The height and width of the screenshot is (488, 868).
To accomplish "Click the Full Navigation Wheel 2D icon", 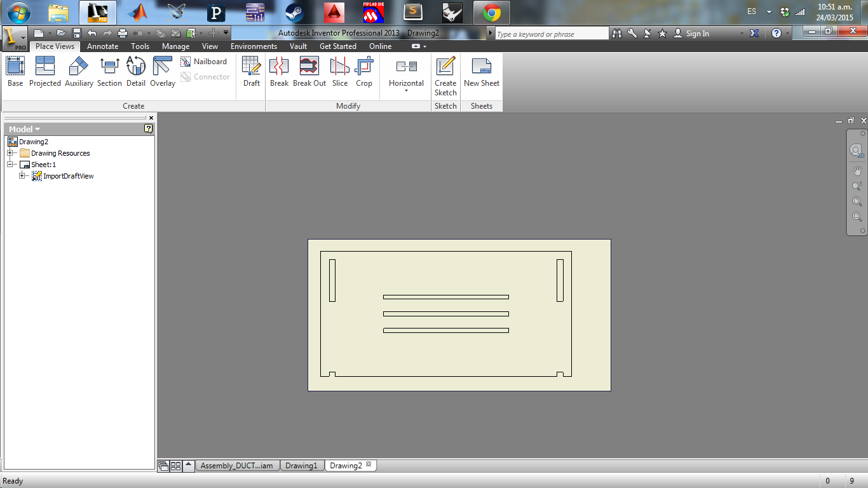I will tap(857, 151).
